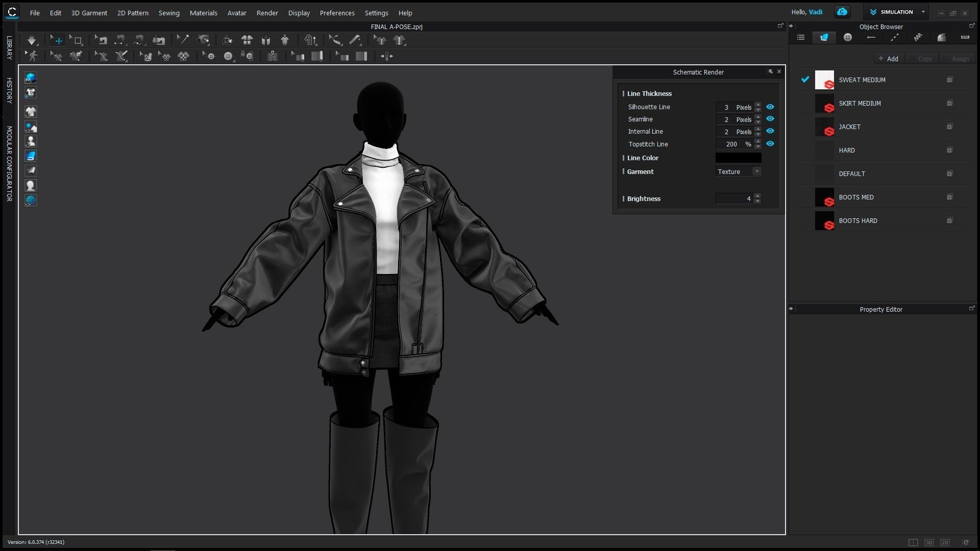Expand the Line Color section header
Screen dimensions: 980x551
click(x=642, y=158)
